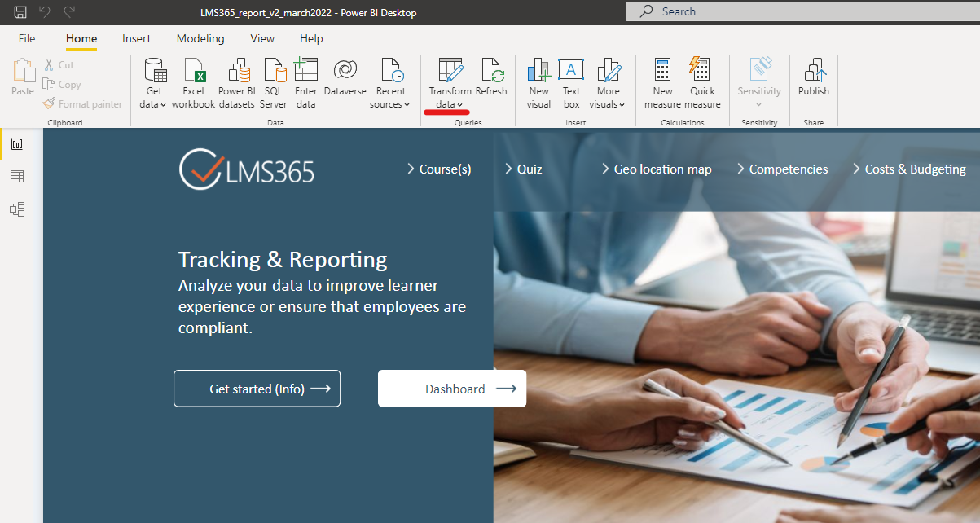Switch to Data view in the sidebar
Screen dimensions: 980x523
point(17,177)
